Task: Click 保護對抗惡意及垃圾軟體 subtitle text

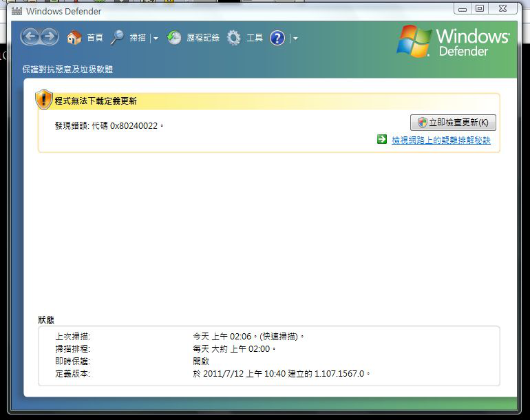Action: [67, 70]
